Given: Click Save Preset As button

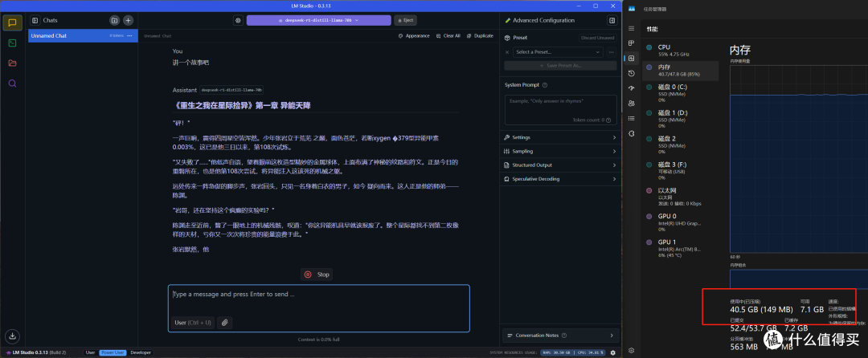Looking at the screenshot, I should click(560, 66).
